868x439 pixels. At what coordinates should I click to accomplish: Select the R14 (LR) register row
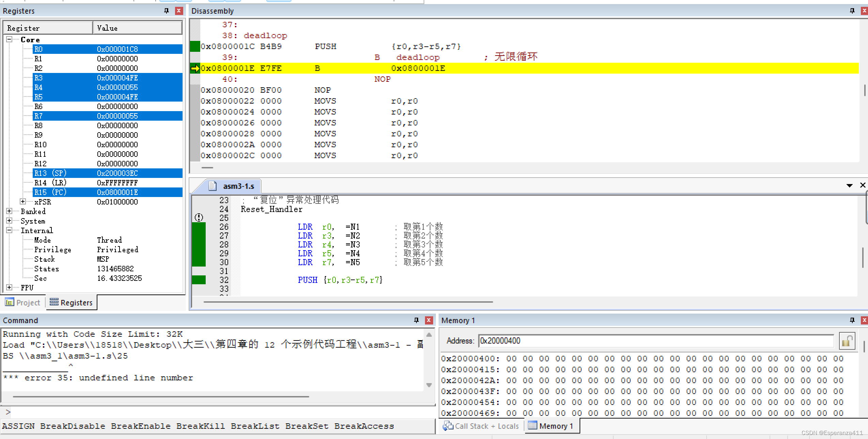click(50, 183)
